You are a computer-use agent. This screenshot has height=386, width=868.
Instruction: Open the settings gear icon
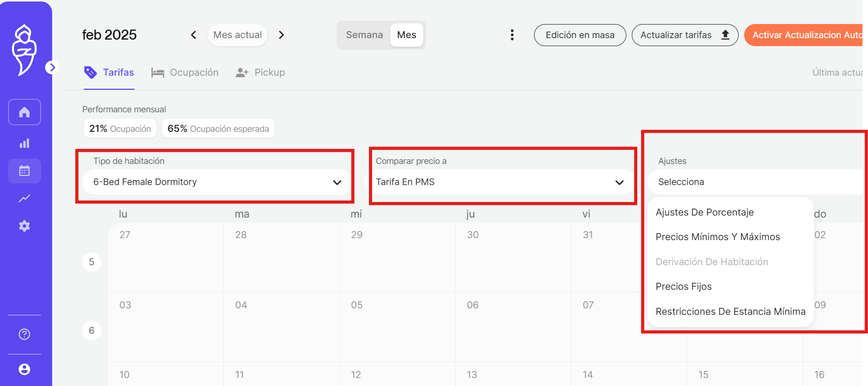(25, 226)
